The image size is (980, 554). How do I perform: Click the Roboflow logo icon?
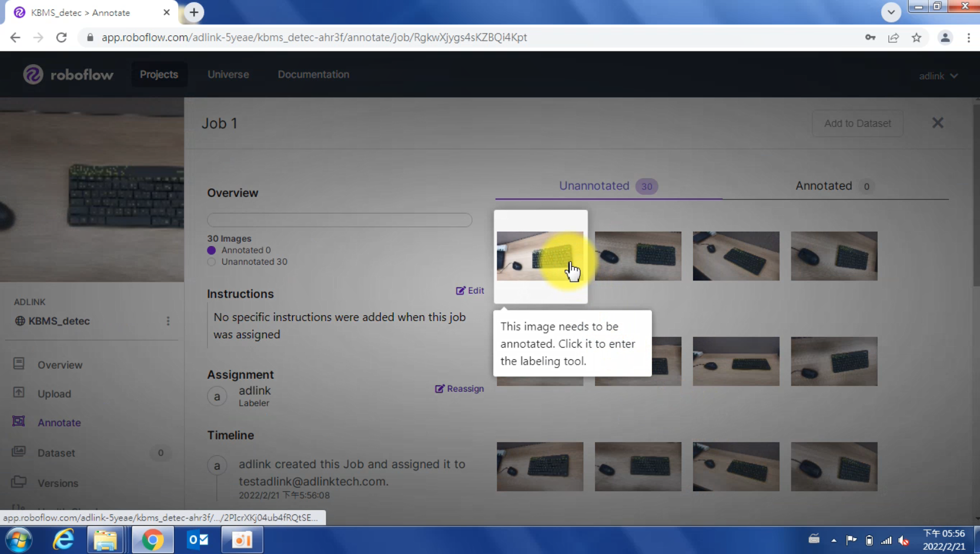point(33,75)
